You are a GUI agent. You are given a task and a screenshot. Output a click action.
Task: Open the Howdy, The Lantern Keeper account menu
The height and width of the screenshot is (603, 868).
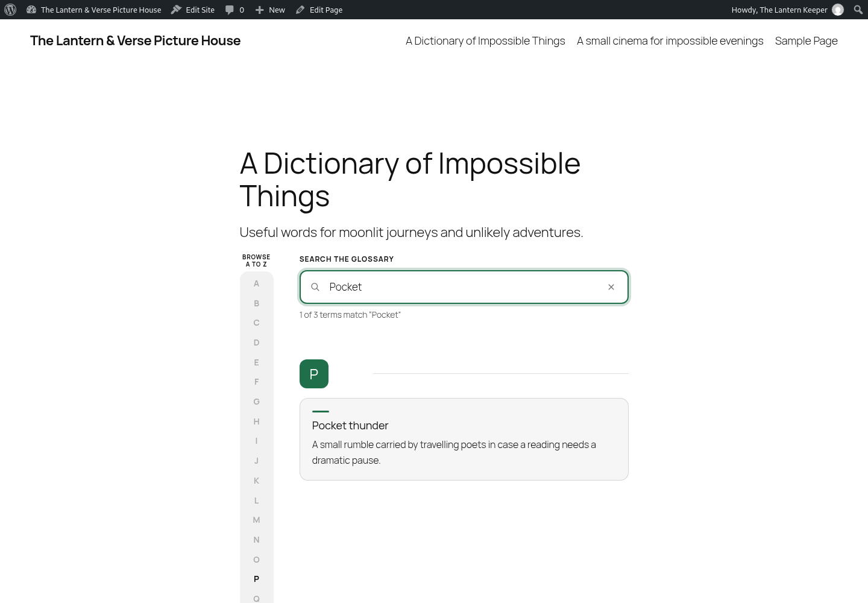coord(787,10)
